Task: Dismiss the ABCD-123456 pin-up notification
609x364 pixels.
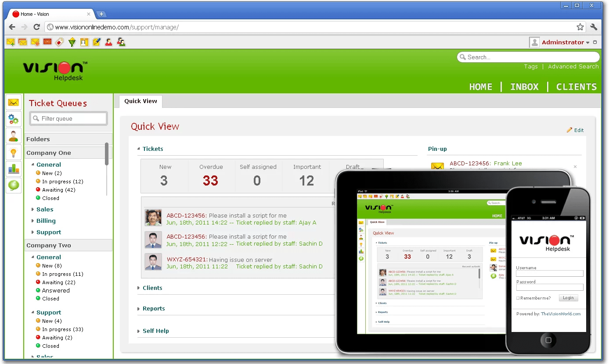Action: pos(575,167)
